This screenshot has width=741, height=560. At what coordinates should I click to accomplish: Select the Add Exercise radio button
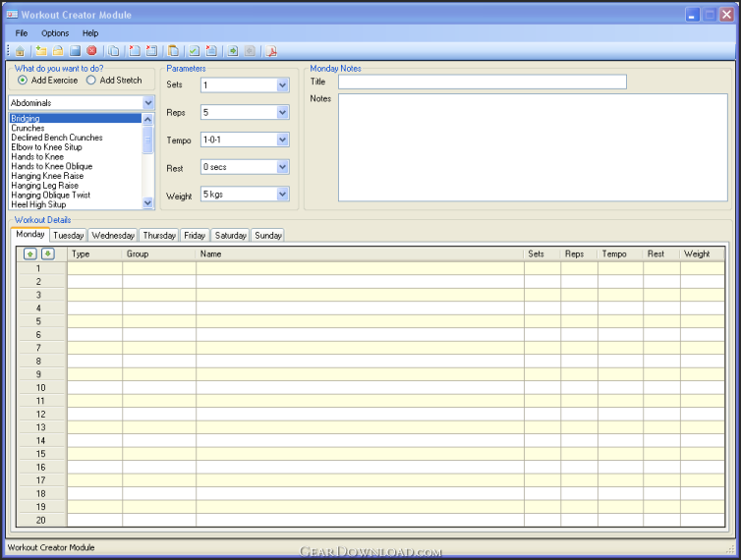[23, 81]
